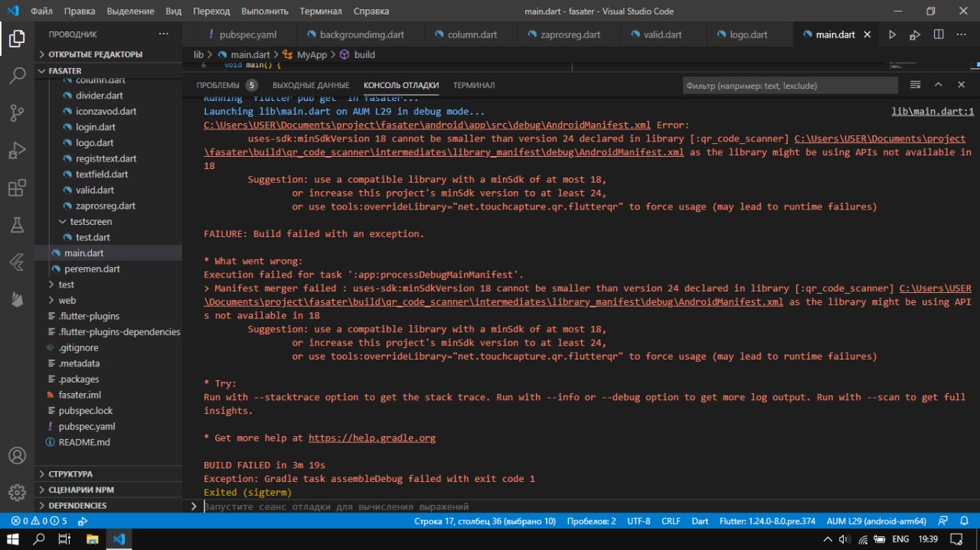Click the UTF-8 encoding selector
980x550 pixels.
coord(639,521)
